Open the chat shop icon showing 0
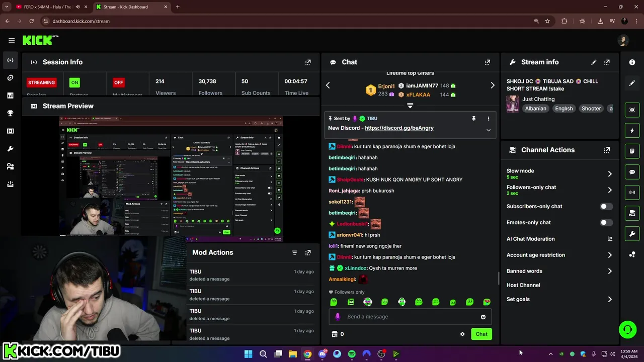This screenshot has width=644, height=362. pos(338,334)
